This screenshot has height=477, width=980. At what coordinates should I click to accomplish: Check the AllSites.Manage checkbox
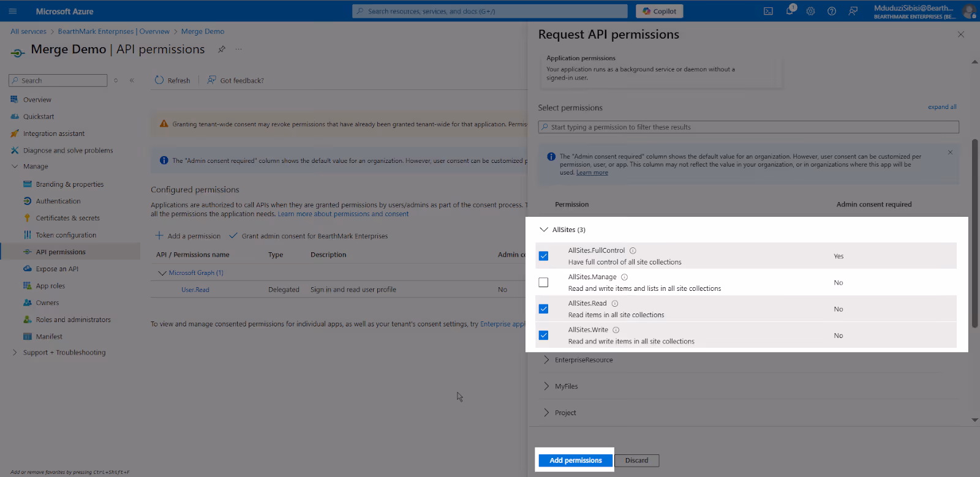543,282
